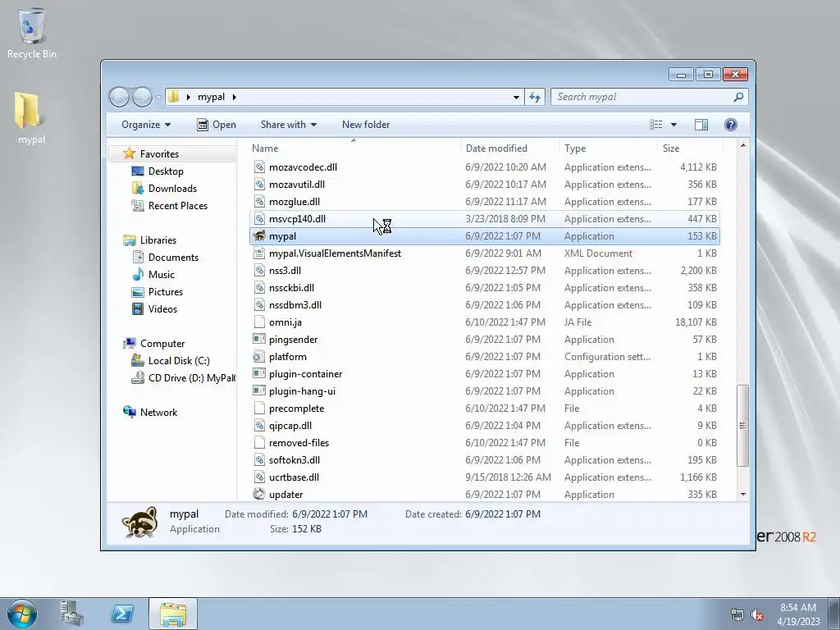Click the mozavcodec.dll file icon
Screen dimensions: 840x630
259,167
